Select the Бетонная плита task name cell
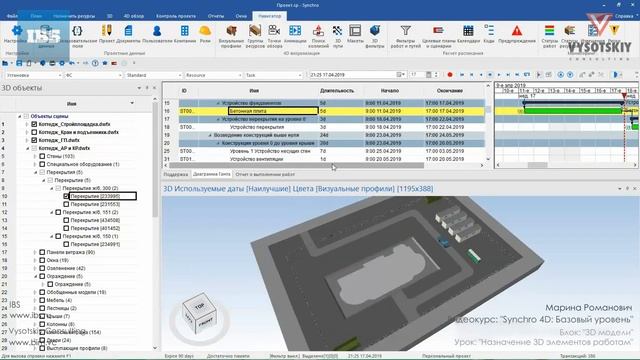 [x=273, y=111]
